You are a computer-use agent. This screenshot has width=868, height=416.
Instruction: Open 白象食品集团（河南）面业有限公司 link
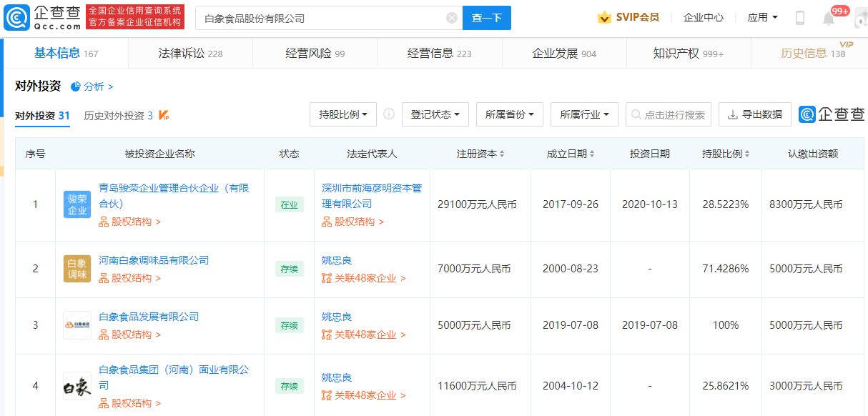point(174,377)
